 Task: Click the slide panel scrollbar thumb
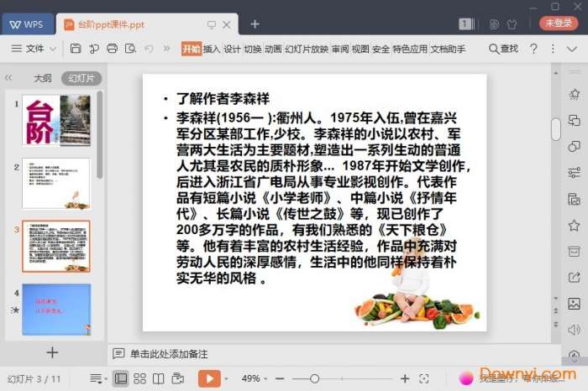click(x=99, y=135)
